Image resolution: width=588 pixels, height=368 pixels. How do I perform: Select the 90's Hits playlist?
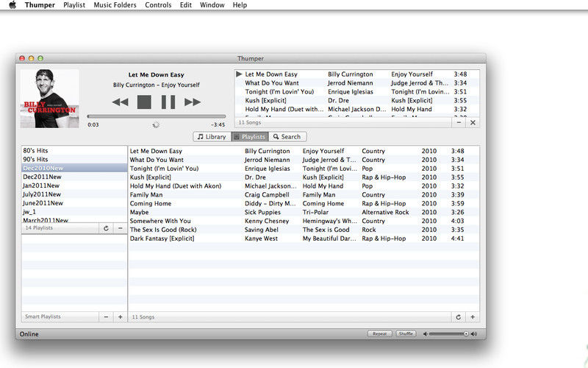coord(74,159)
